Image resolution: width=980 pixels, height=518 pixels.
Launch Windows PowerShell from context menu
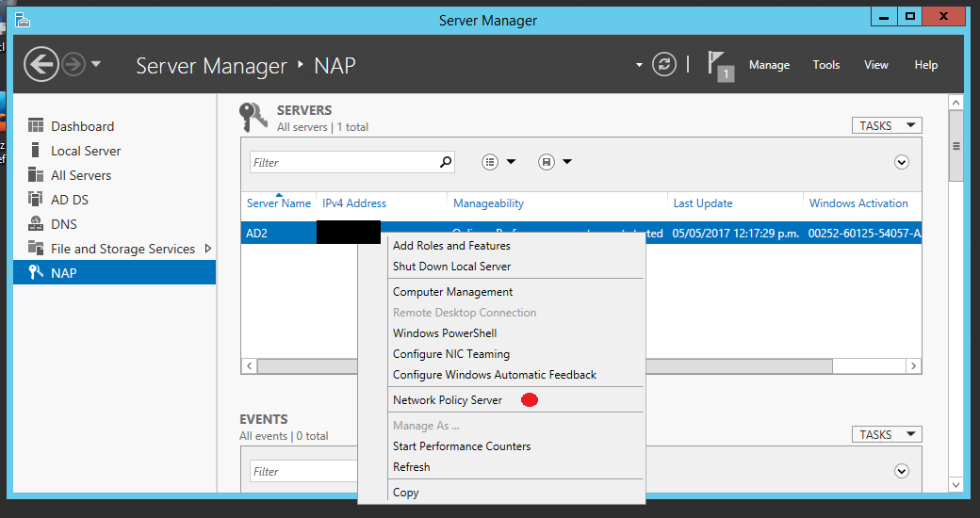(x=445, y=333)
